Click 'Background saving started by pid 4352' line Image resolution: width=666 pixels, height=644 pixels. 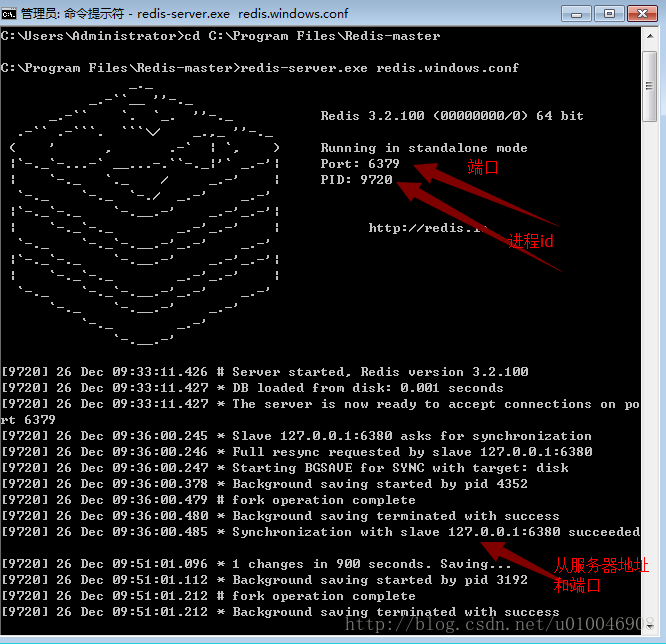265,484
